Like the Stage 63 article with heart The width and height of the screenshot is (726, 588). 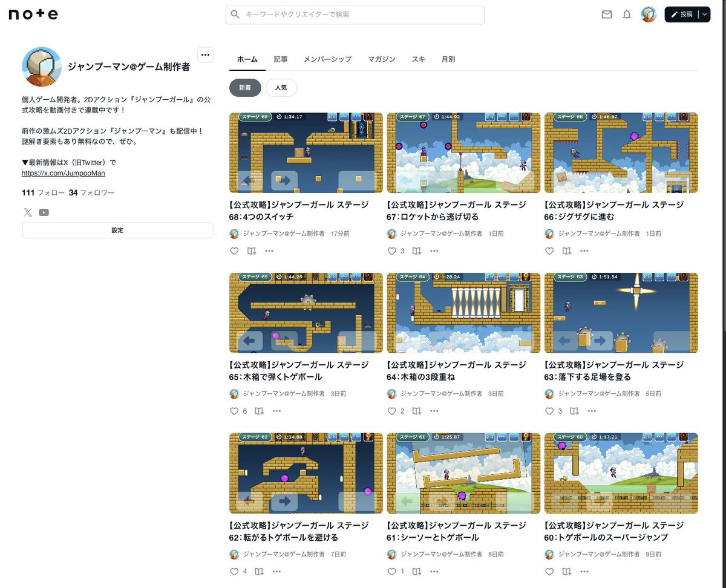click(x=549, y=411)
